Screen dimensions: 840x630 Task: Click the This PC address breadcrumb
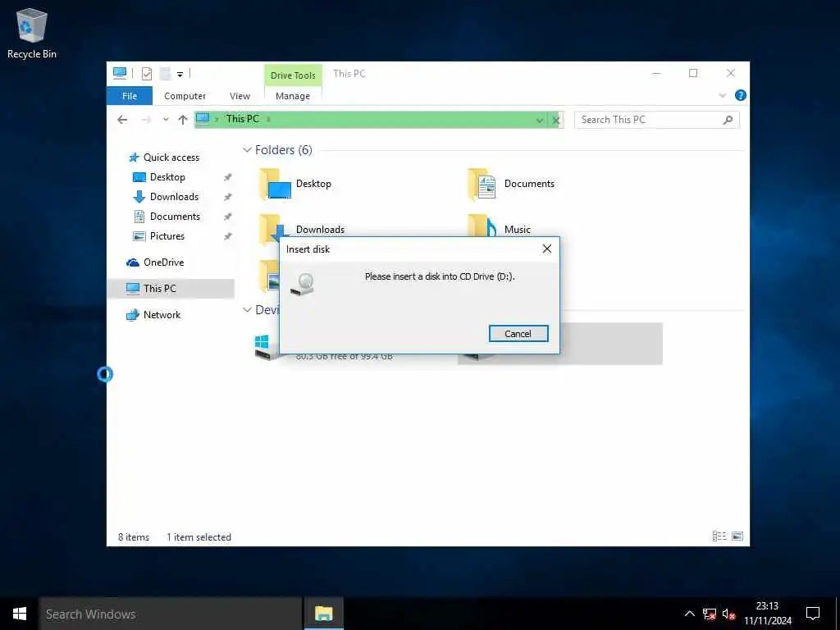[x=242, y=119]
